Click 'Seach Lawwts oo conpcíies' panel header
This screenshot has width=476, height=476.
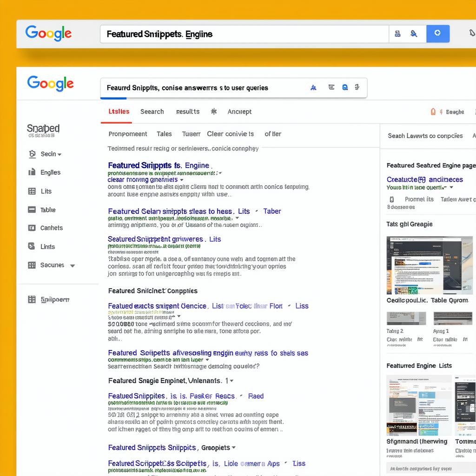425,136
